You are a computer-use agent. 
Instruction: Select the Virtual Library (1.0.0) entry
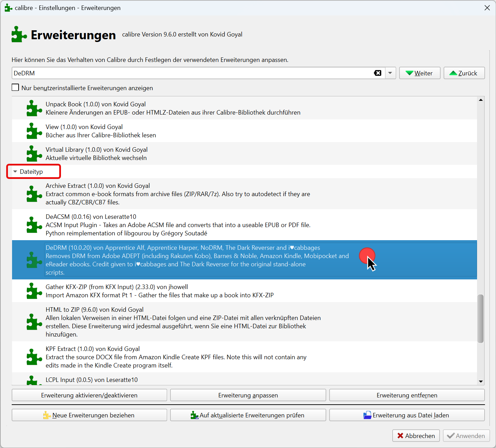click(x=245, y=153)
